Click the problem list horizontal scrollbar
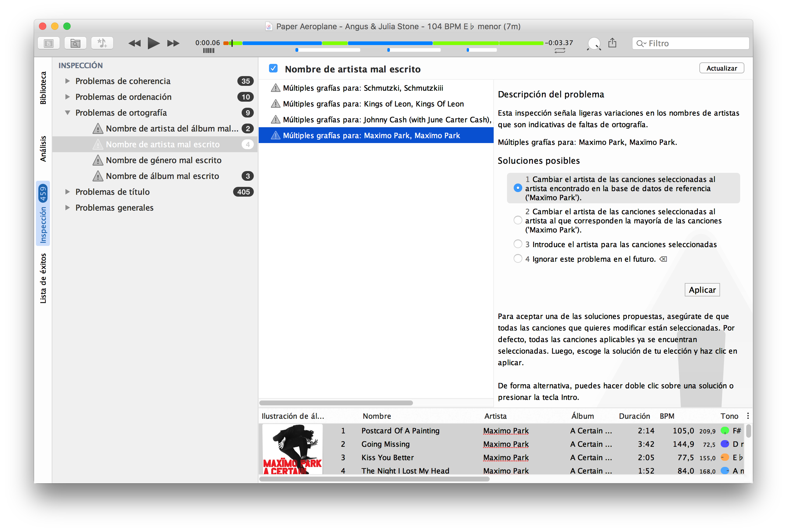787x532 pixels. [336, 403]
